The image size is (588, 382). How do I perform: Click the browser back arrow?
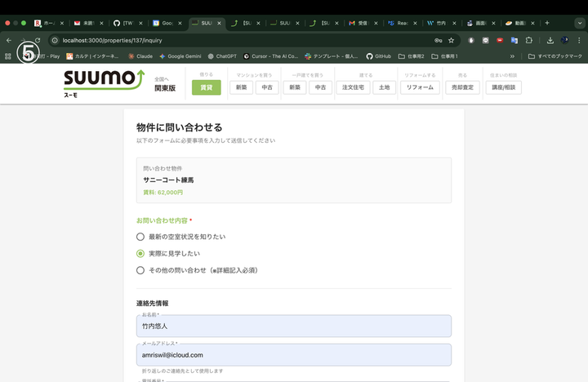pyautogui.click(x=9, y=40)
